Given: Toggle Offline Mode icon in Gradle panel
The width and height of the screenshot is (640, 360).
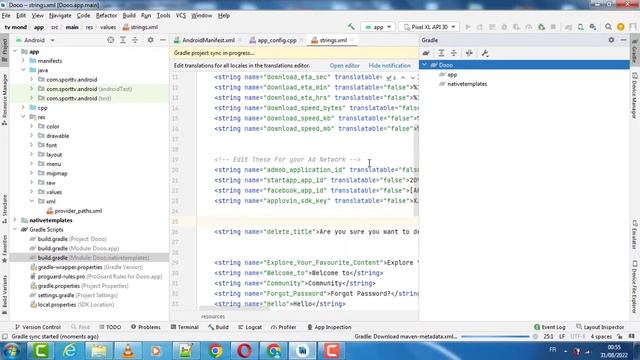Looking at the screenshot, I should tap(469, 53).
